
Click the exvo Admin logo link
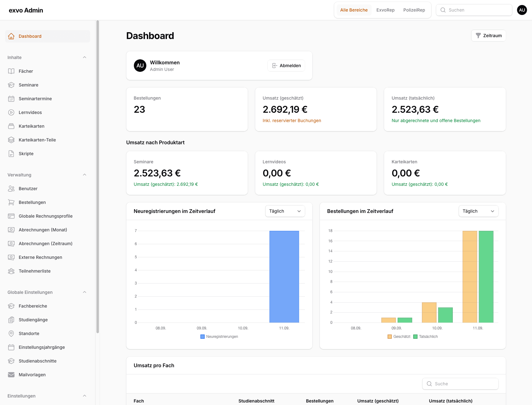tap(26, 10)
